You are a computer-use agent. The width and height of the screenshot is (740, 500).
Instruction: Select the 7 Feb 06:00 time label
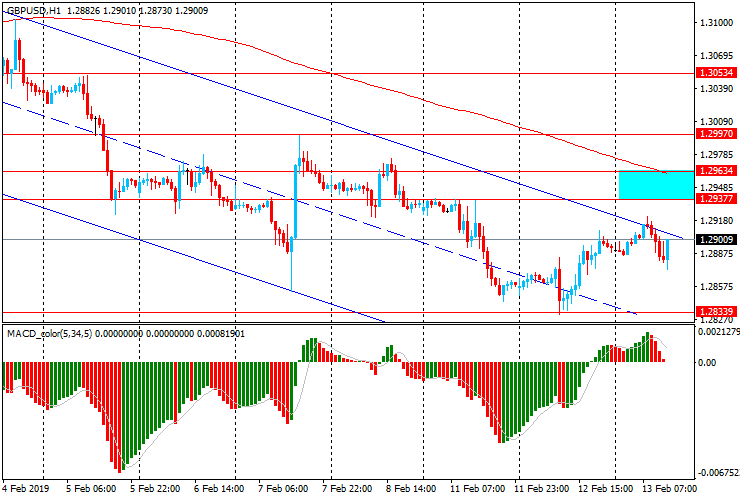[283, 490]
